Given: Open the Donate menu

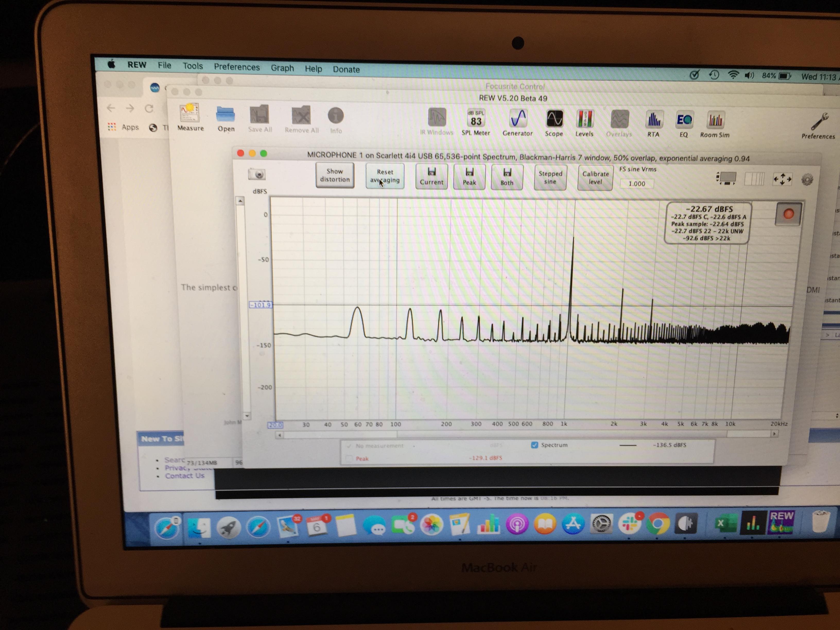Looking at the screenshot, I should tap(346, 70).
